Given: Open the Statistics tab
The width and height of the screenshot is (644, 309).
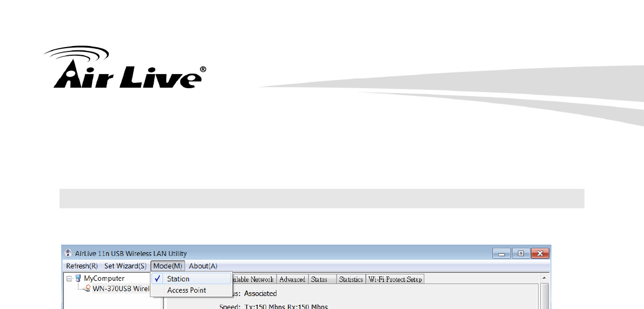Looking at the screenshot, I should [351, 279].
